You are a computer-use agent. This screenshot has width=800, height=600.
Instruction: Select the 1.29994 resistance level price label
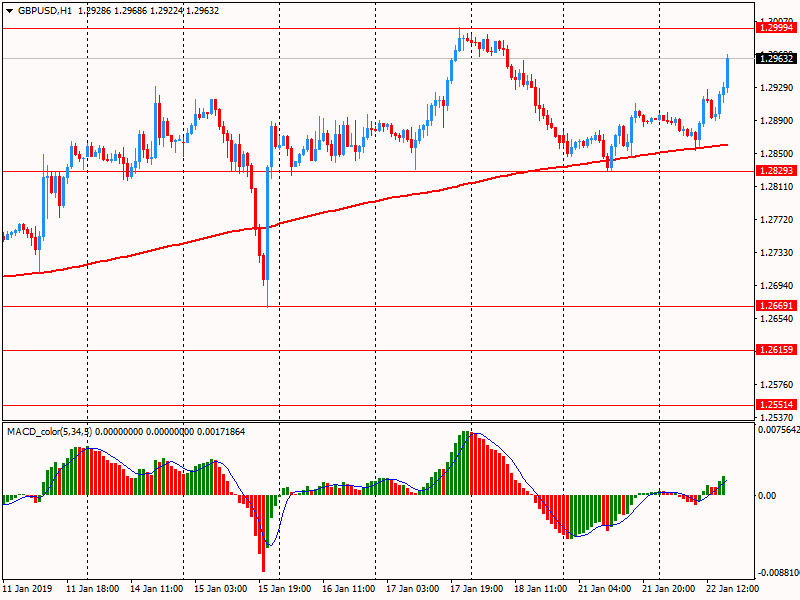pos(777,28)
